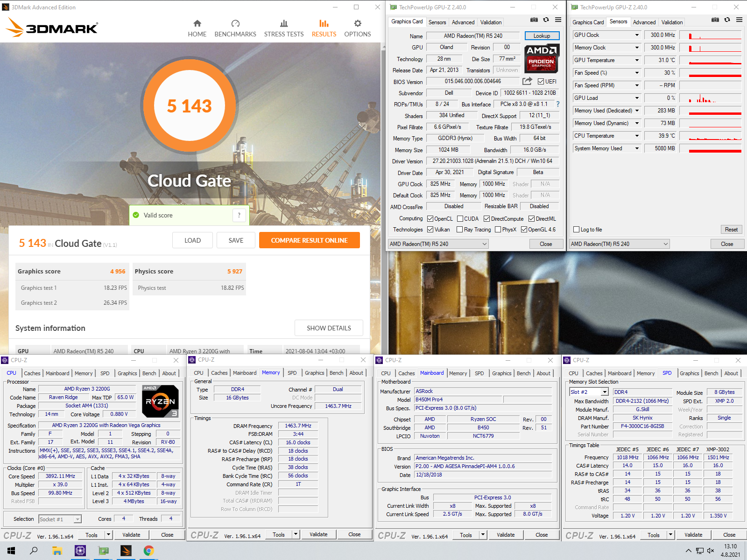Image resolution: width=747 pixels, height=560 pixels.
Task: Open Windows search from the taskbar
Action: 34,551
